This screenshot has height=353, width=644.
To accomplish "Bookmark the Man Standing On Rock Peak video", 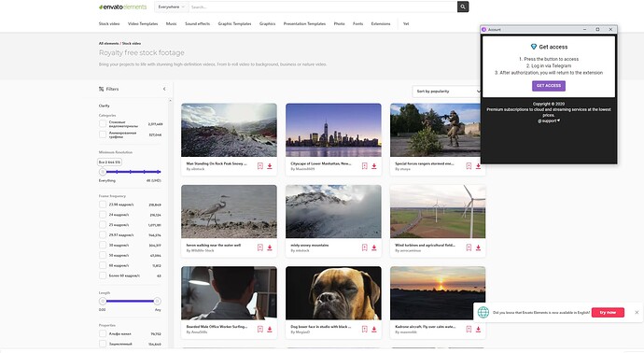I will (x=260, y=166).
